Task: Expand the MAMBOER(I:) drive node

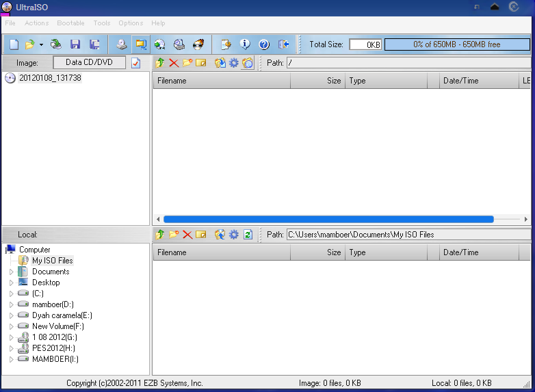Action: pyautogui.click(x=11, y=359)
